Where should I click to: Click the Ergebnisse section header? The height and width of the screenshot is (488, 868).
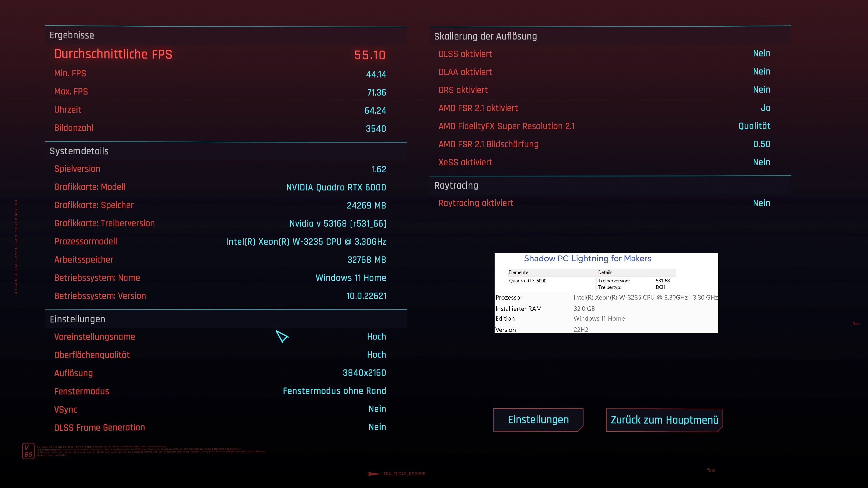[x=72, y=35]
